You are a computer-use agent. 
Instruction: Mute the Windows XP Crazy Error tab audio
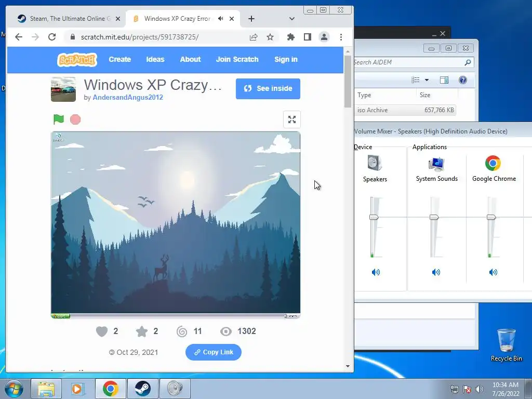220,19
